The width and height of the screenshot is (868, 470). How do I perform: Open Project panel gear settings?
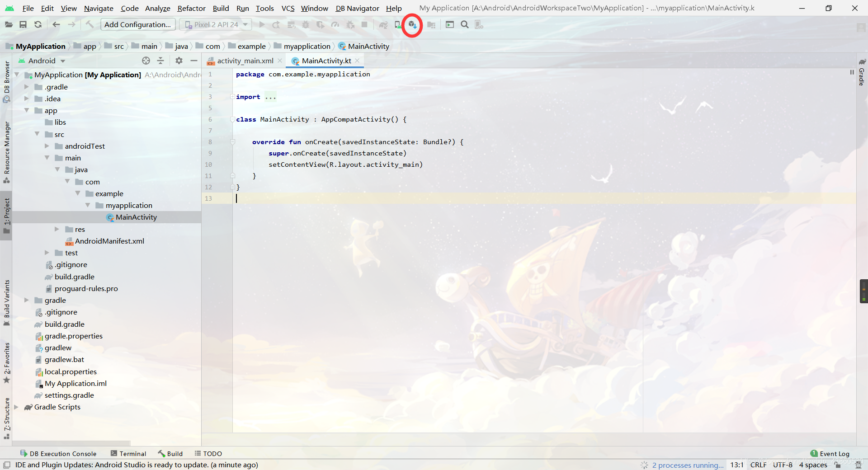click(x=179, y=61)
